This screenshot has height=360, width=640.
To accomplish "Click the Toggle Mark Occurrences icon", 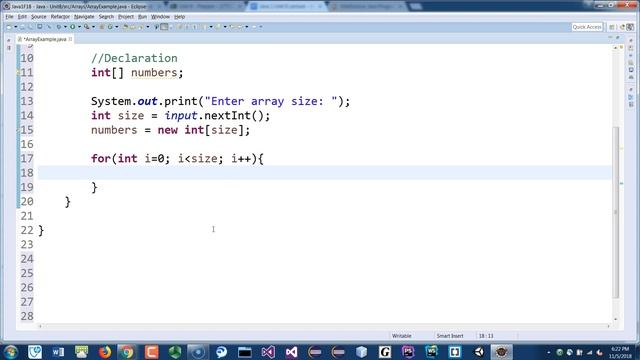I will pyautogui.click(x=156, y=27).
